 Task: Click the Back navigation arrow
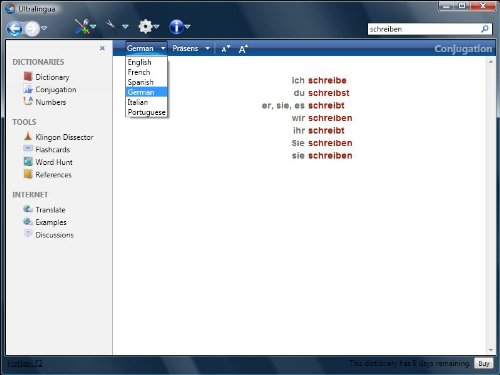coord(14,29)
